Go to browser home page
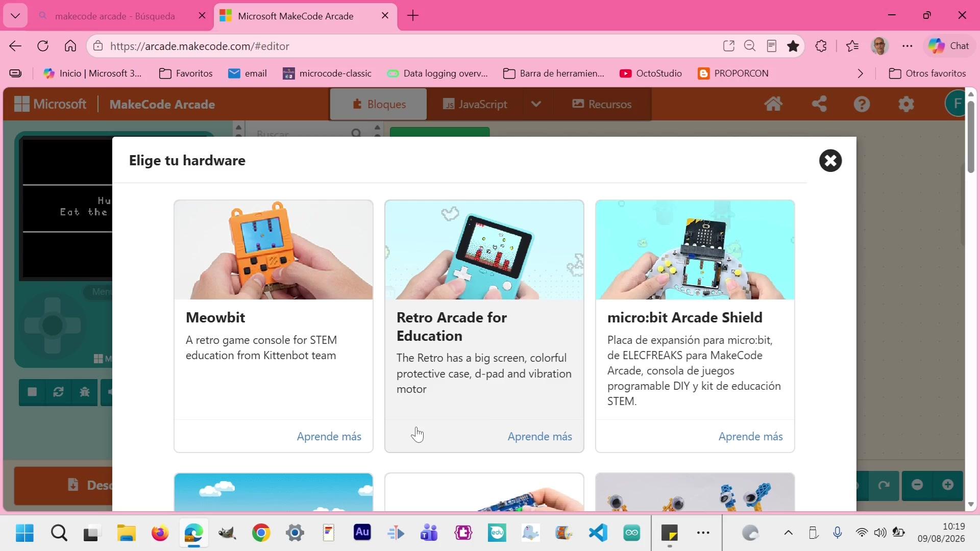980x551 pixels. coord(70,46)
